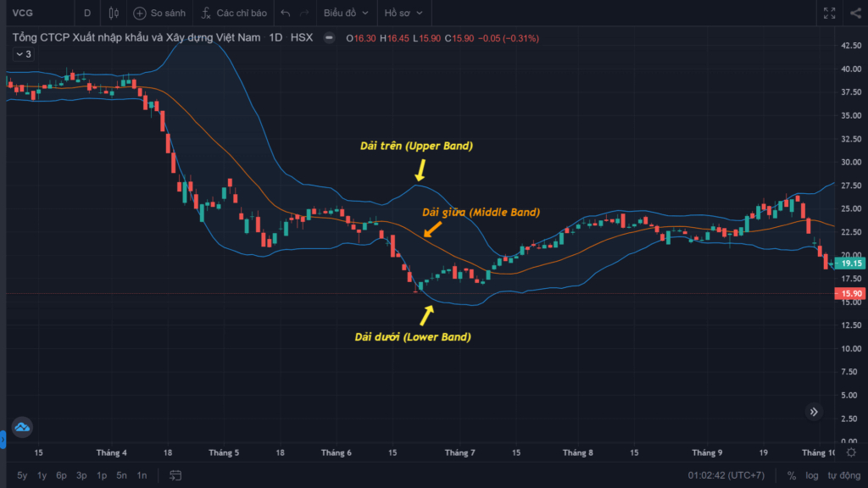Screen dimensions: 868x488
Task: Open chart scale settings gear
Action: pyautogui.click(x=851, y=452)
